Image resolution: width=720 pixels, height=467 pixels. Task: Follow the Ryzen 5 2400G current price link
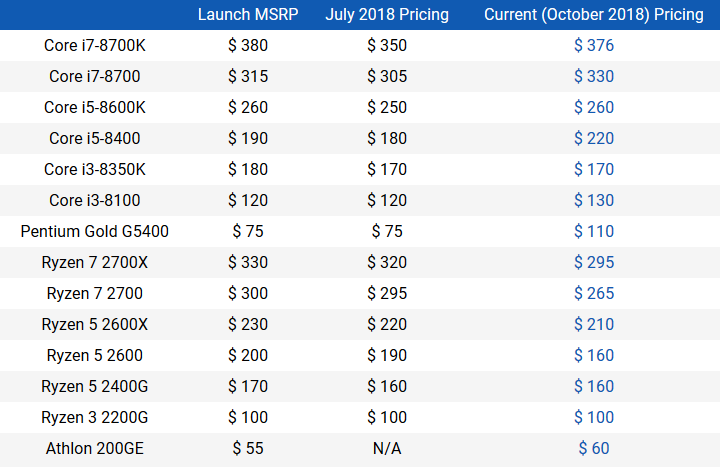pos(594,387)
